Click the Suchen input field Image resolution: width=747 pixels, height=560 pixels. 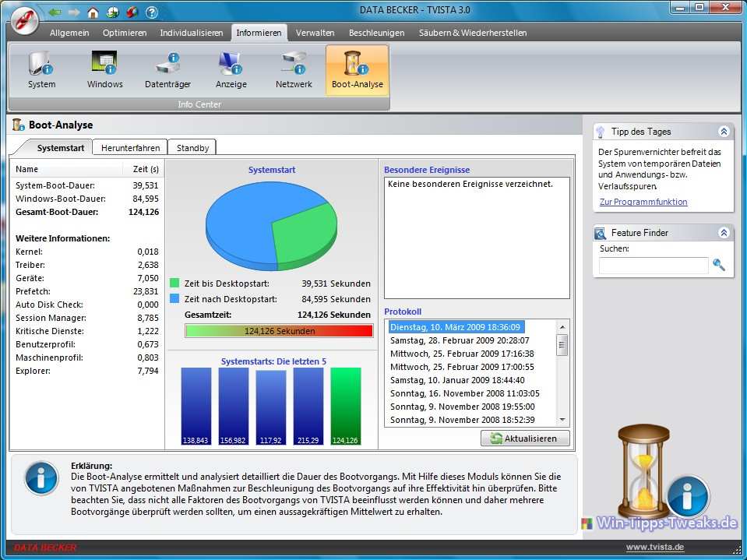[x=654, y=266]
